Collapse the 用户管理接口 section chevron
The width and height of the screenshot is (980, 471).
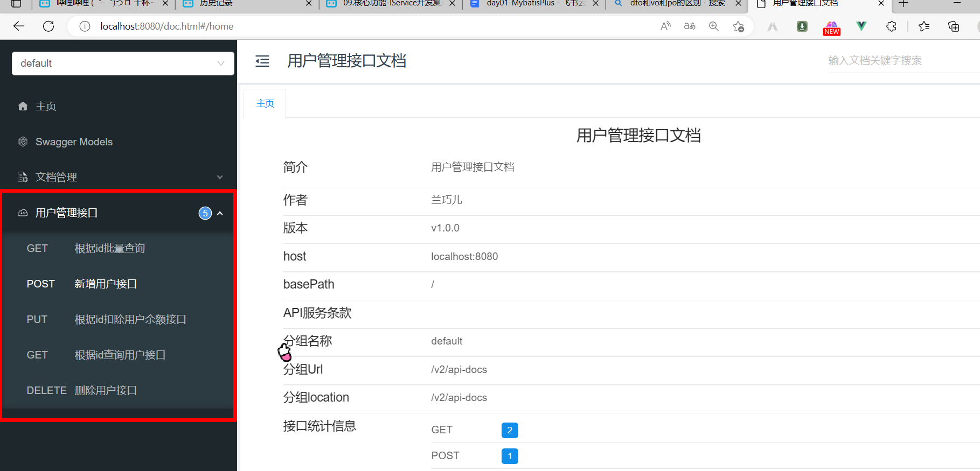click(220, 213)
